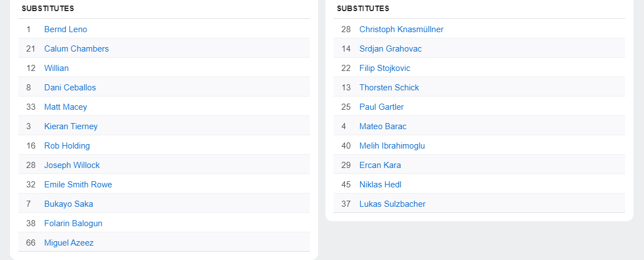Select Willian from the substitutes list
The height and width of the screenshot is (260, 644).
57,68
